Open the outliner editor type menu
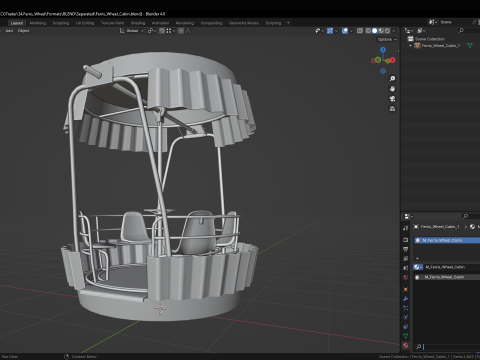Viewport: 480px width, 360px height. [x=409, y=31]
